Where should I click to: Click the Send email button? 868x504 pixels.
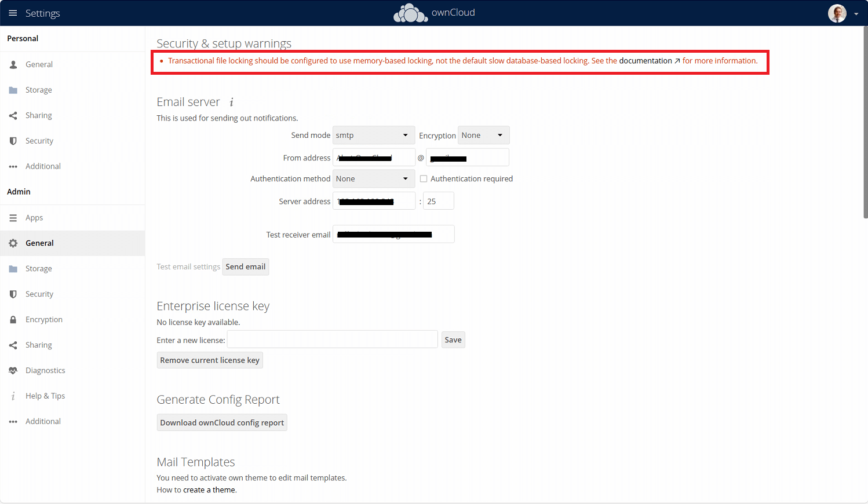click(x=246, y=266)
